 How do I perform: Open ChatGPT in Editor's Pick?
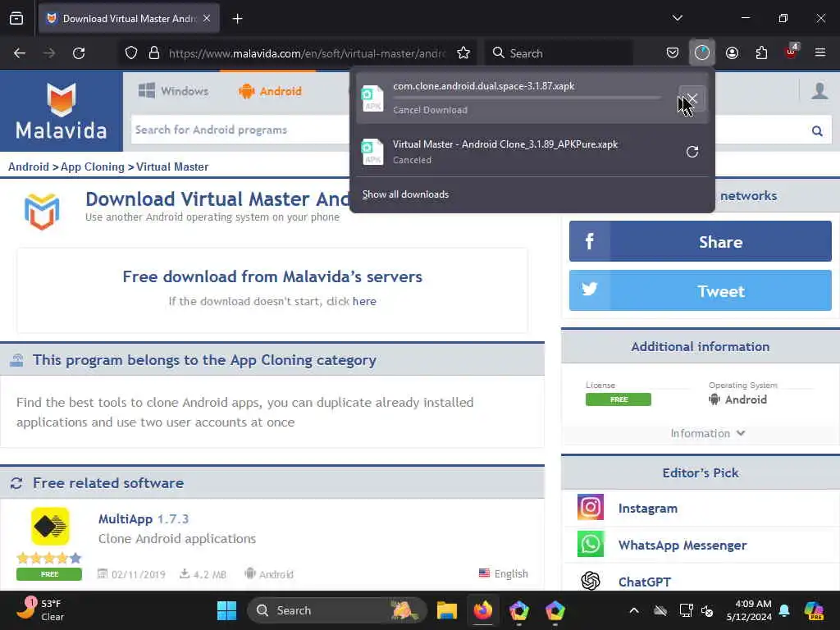tap(645, 582)
